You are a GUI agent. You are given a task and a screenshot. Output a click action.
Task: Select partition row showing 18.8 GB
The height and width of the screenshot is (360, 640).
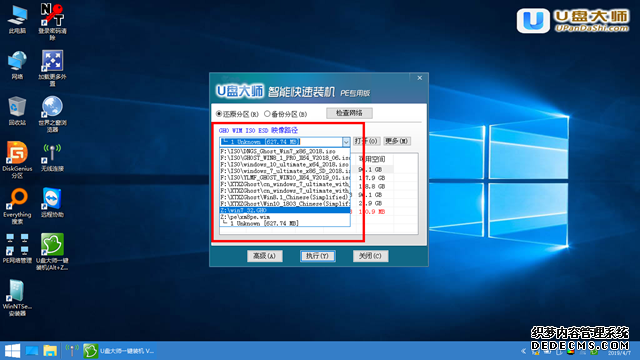pos(372,187)
